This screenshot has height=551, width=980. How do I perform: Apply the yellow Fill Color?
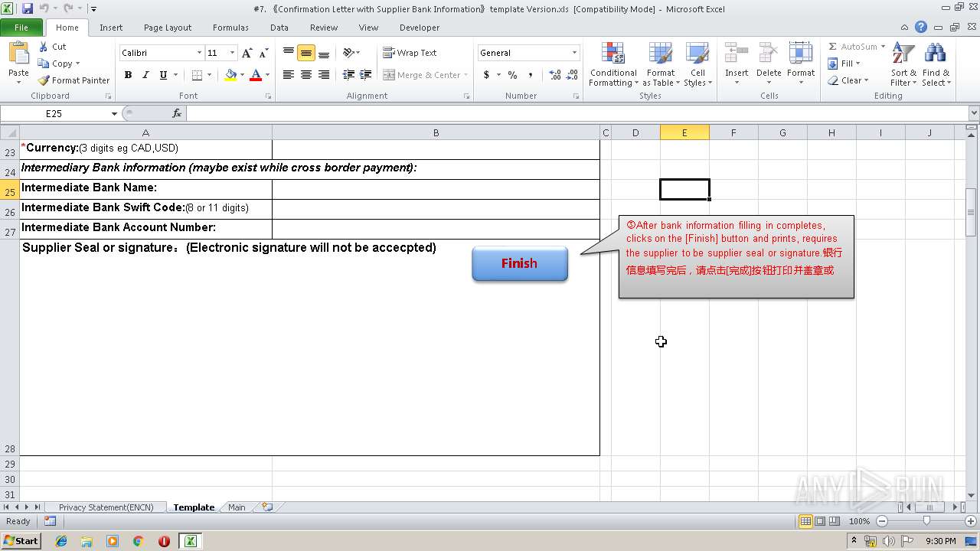click(230, 75)
